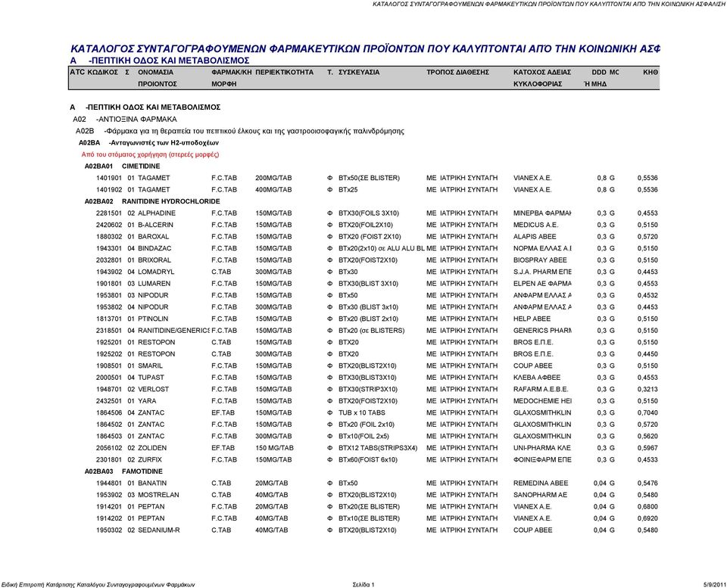Click ALAPIS ABEE license holder cell
The height and width of the screenshot is (588, 727).
(535, 236)
